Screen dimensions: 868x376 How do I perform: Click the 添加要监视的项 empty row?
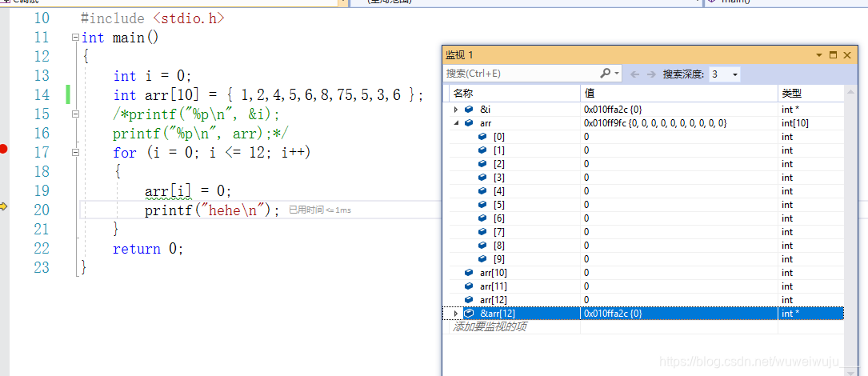[644, 326]
